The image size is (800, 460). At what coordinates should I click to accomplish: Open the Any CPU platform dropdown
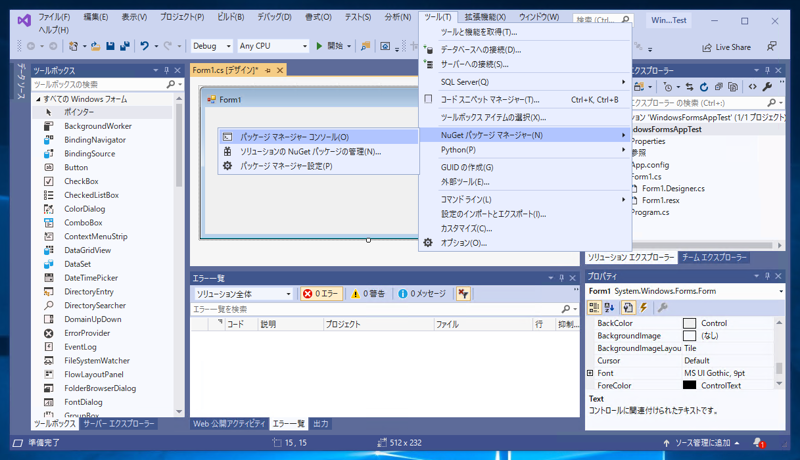click(273, 46)
